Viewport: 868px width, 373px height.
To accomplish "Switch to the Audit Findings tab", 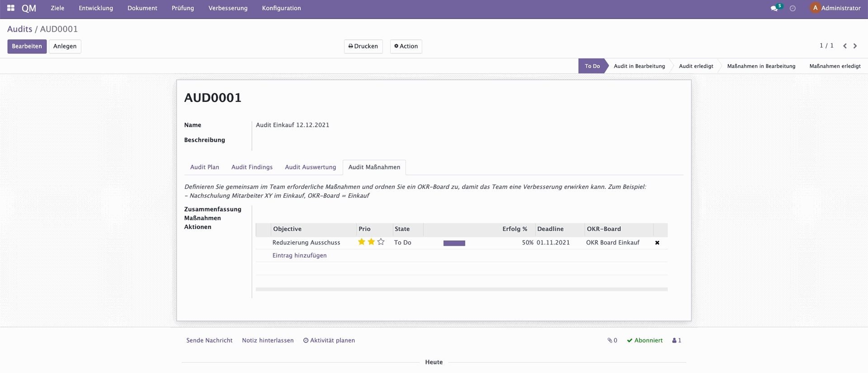I will pos(252,167).
